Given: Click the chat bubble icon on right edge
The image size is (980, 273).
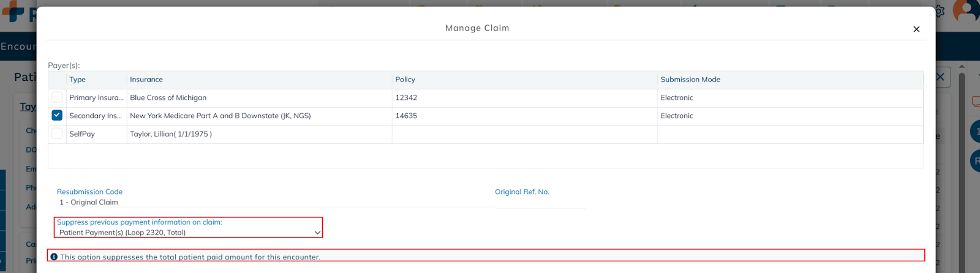Looking at the screenshot, I should pyautogui.click(x=975, y=102).
